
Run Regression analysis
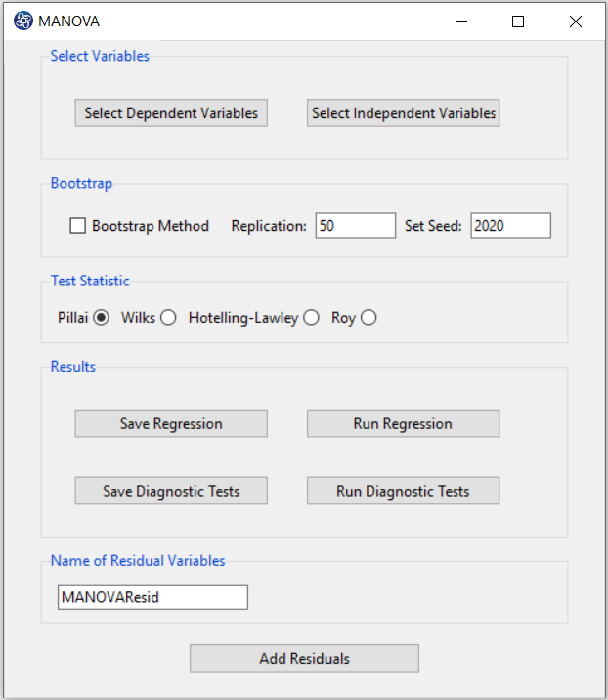pos(404,423)
